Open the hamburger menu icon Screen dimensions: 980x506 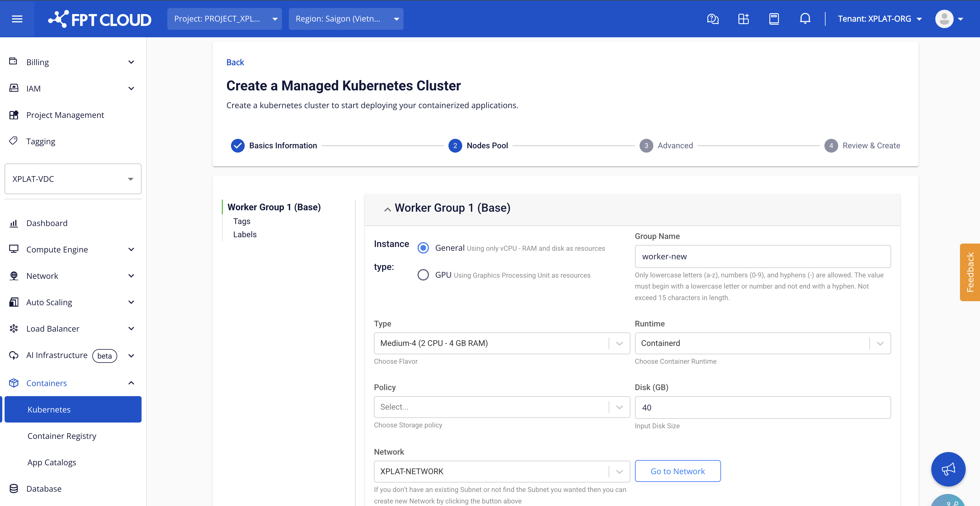coord(17,19)
